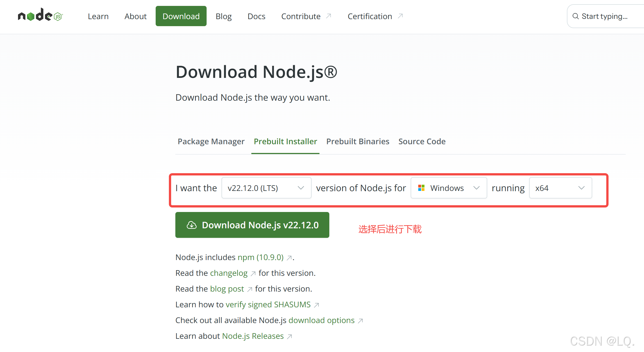Click the external arrow beside Certification
The height and width of the screenshot is (352, 644).
click(400, 16)
